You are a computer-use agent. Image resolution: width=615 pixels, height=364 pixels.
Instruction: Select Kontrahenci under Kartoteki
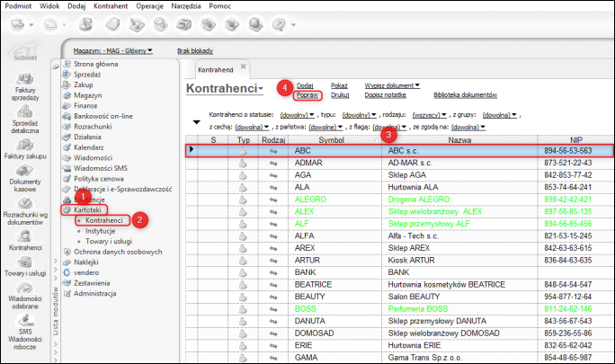104,220
